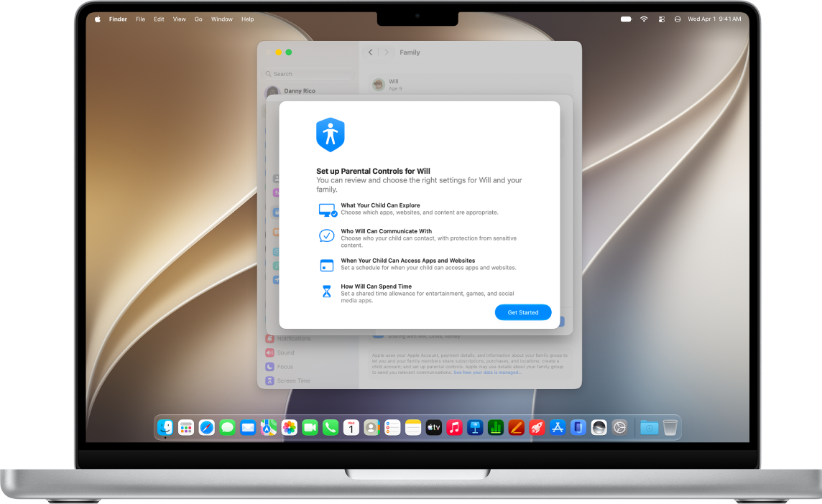The width and height of the screenshot is (822, 504).
Task: Click "Set up Parental Controls for Will" heading
Action: (373, 171)
